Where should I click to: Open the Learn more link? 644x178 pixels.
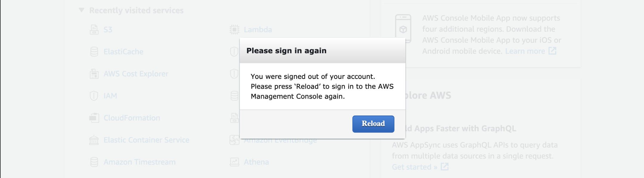coord(526,51)
